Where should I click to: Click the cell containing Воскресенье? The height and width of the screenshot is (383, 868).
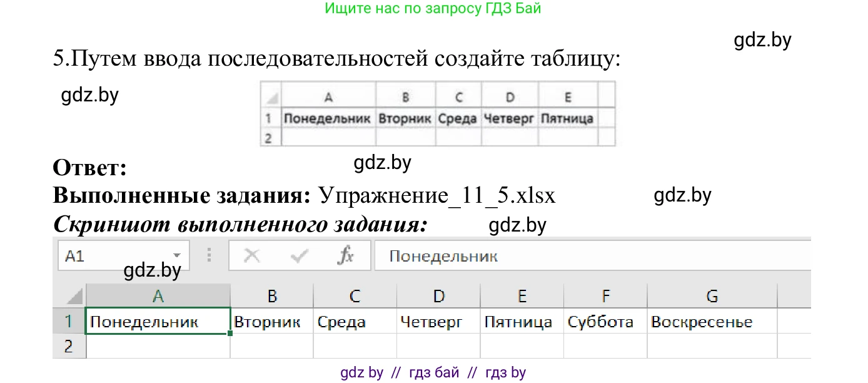[712, 321]
